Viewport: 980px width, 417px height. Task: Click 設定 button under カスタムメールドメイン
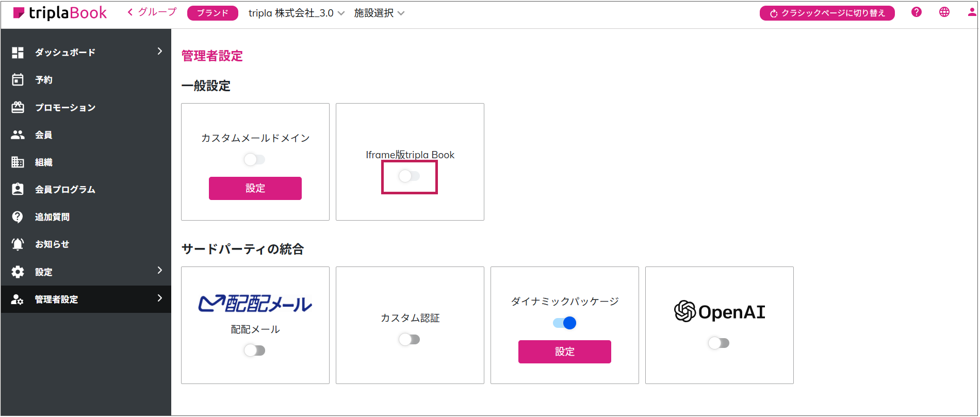click(x=255, y=188)
